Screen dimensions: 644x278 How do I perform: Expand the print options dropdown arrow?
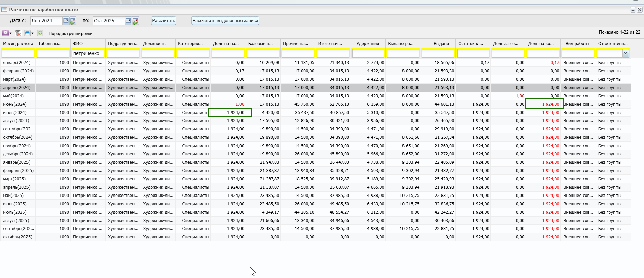coord(32,33)
